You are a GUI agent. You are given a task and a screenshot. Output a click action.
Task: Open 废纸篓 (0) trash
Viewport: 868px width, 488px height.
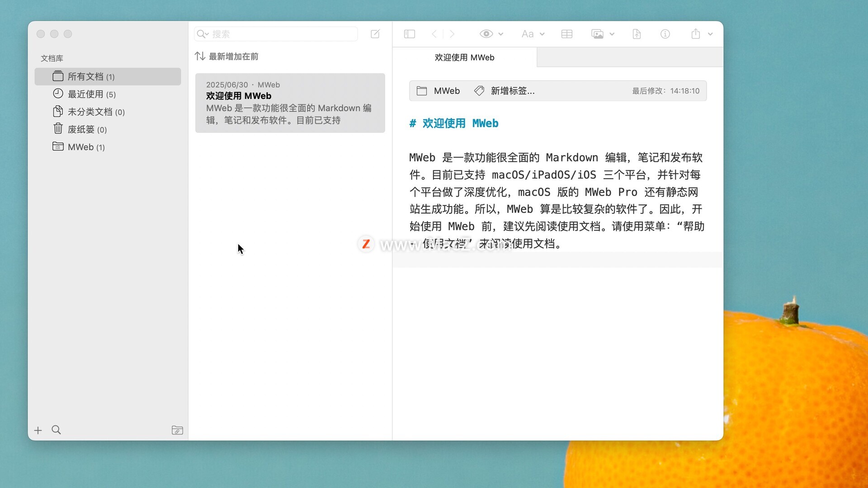108,129
